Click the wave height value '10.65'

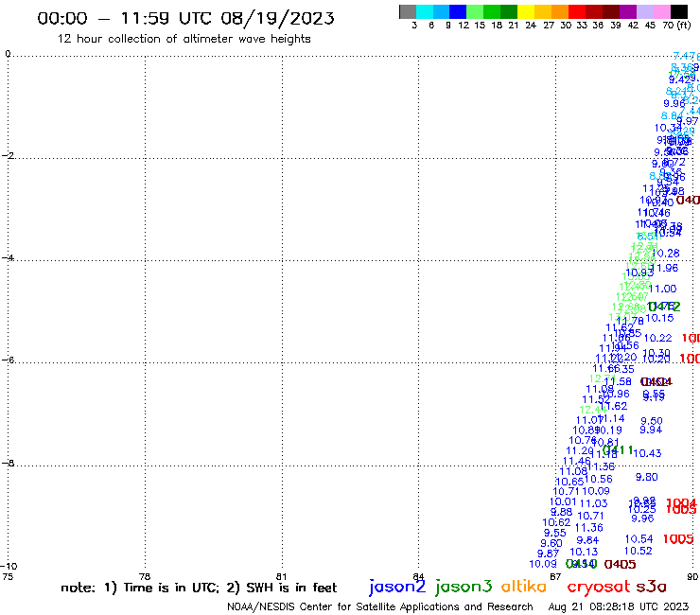(569, 482)
